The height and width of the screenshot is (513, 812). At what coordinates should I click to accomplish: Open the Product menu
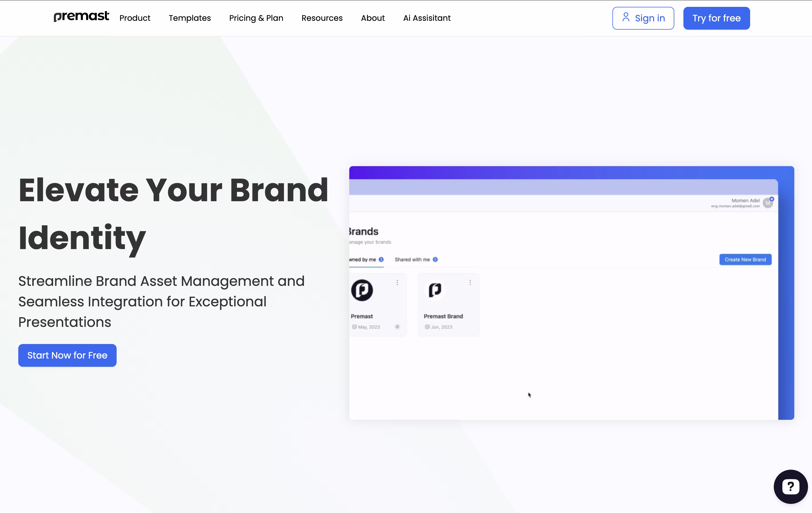click(x=135, y=18)
